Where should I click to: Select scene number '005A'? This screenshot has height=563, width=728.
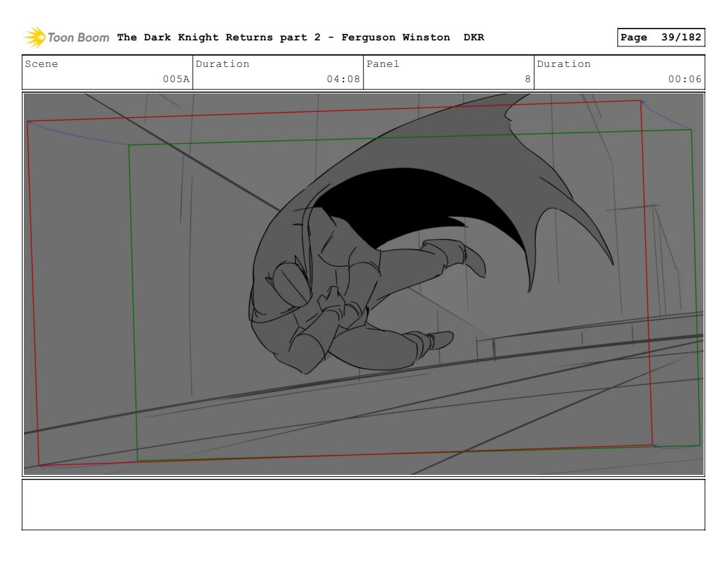tap(176, 79)
